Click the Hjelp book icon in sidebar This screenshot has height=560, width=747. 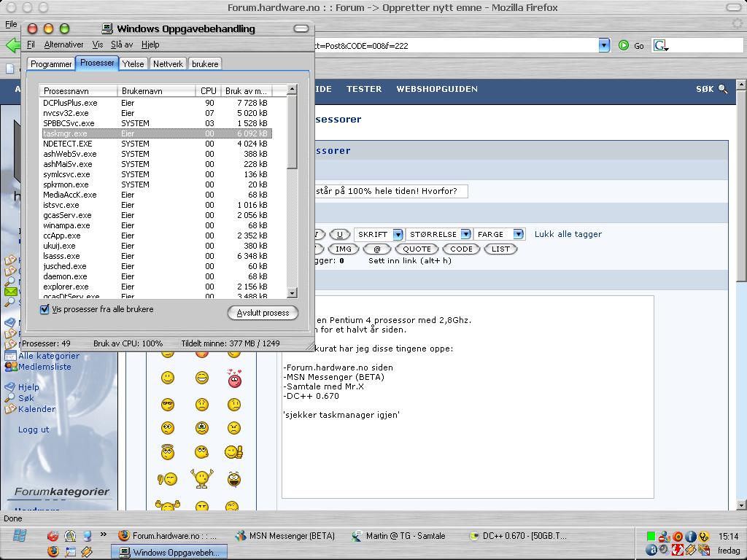coord(10,386)
